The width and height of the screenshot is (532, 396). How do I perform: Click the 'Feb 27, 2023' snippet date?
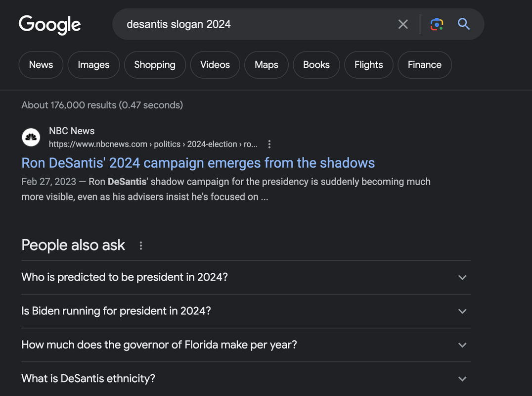(x=48, y=182)
